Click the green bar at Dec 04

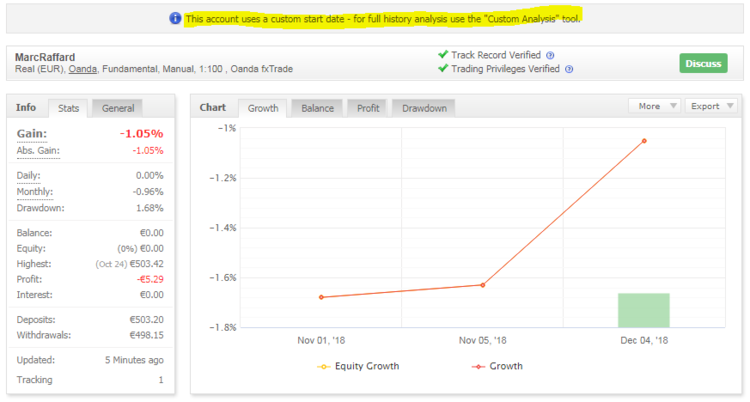(644, 311)
